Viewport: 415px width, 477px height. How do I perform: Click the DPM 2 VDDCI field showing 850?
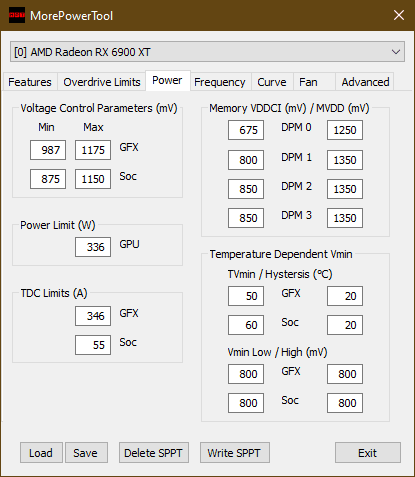coord(246,189)
